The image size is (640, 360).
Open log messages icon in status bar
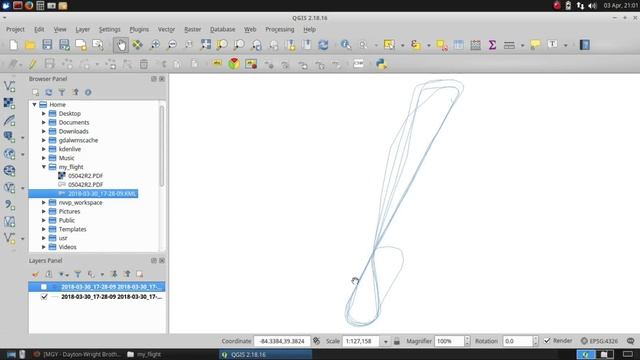point(631,341)
